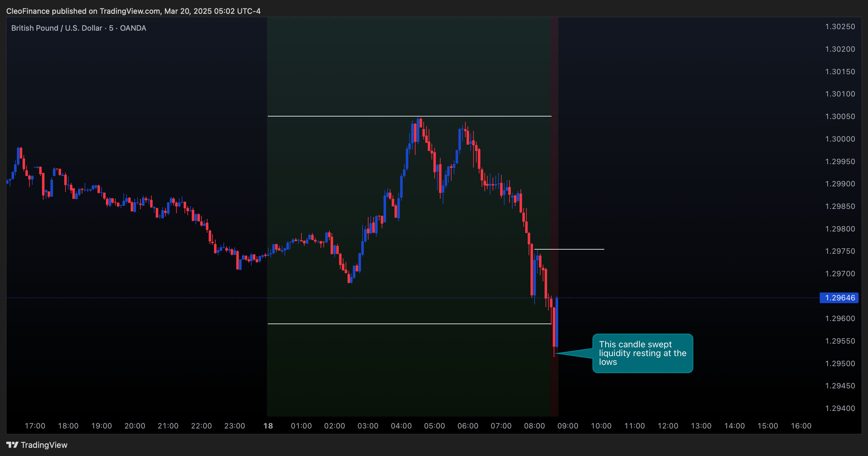Click the 1.29850 price axis label
868x456 pixels.
pyautogui.click(x=840, y=206)
